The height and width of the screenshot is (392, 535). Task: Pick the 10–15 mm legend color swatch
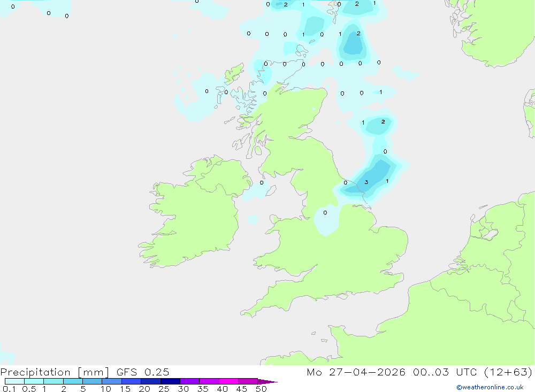(x=112, y=381)
